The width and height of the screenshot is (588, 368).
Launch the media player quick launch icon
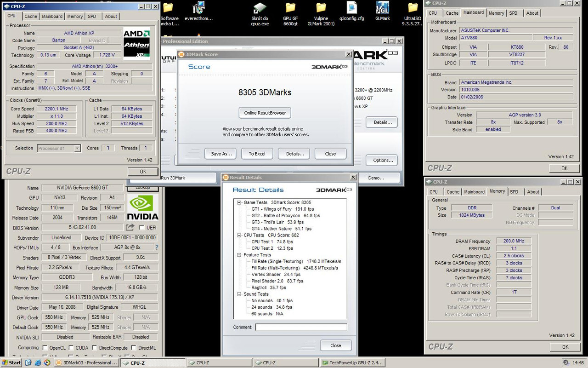click(46, 362)
